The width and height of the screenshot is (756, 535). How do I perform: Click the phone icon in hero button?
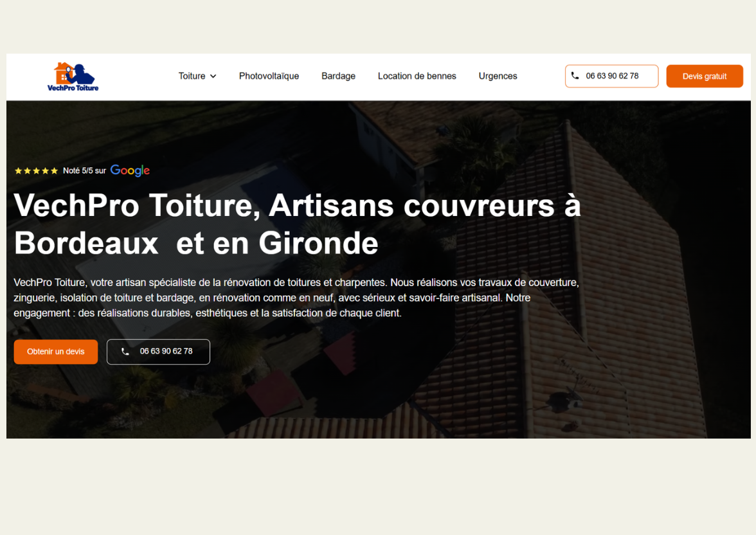[x=125, y=352]
